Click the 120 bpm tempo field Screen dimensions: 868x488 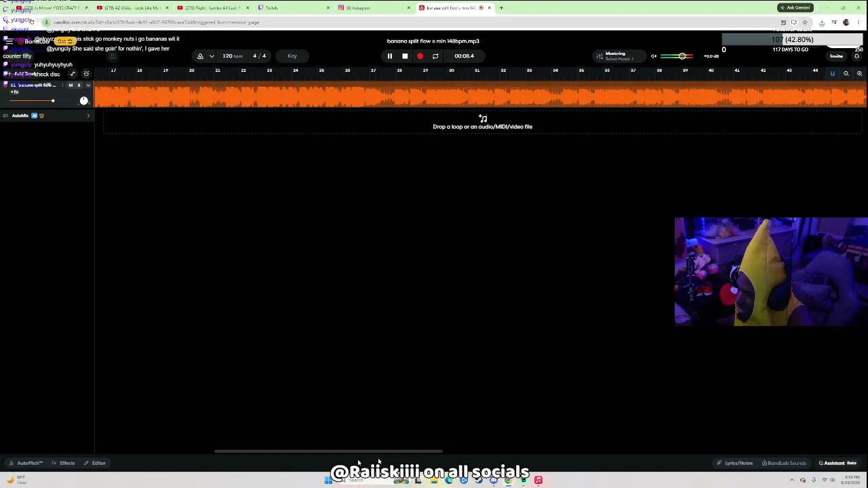[x=233, y=56]
